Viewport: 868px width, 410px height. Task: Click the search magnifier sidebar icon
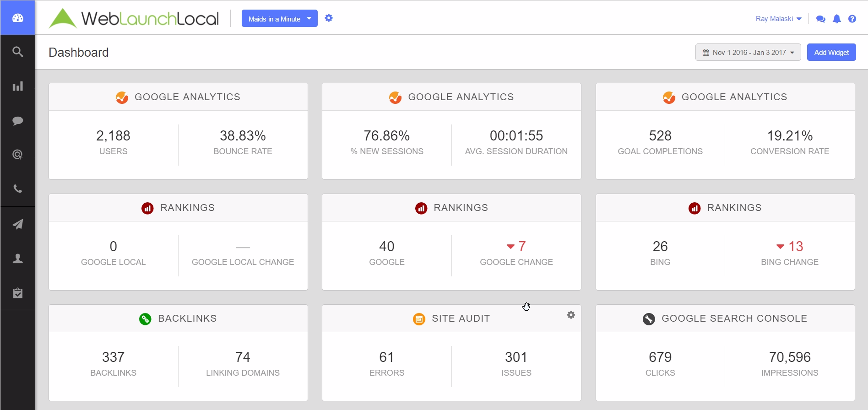pyautogui.click(x=17, y=52)
